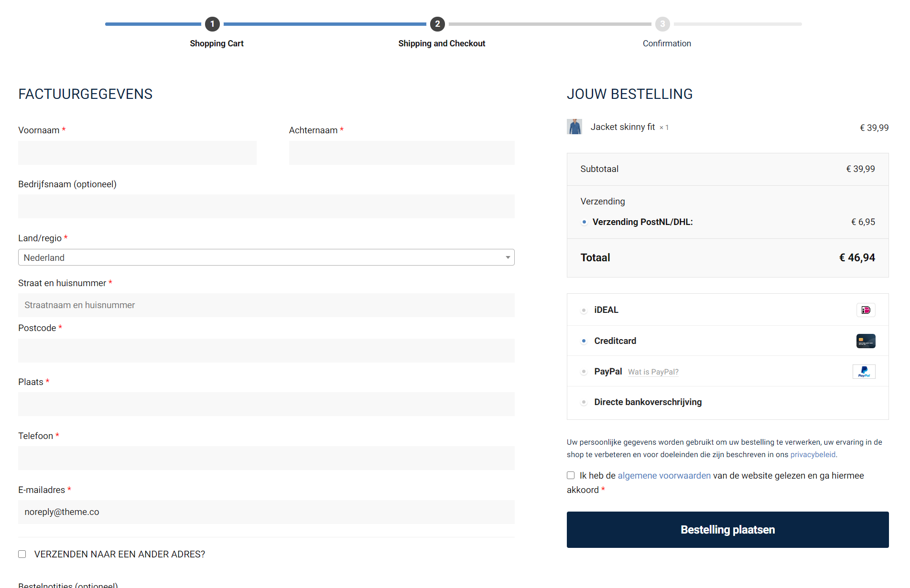Click the Subtotaal value € 39,99
The height and width of the screenshot is (588, 910).
tap(860, 169)
